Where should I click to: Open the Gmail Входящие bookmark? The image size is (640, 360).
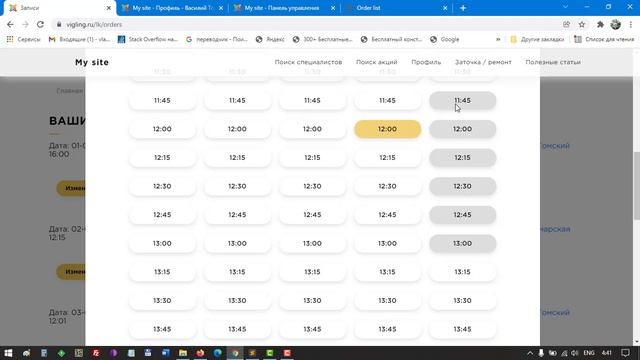79,40
